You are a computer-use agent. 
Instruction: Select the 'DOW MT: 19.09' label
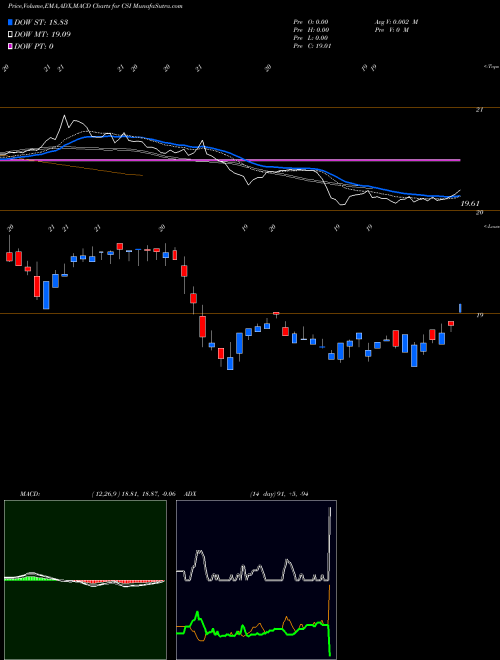(x=42, y=35)
